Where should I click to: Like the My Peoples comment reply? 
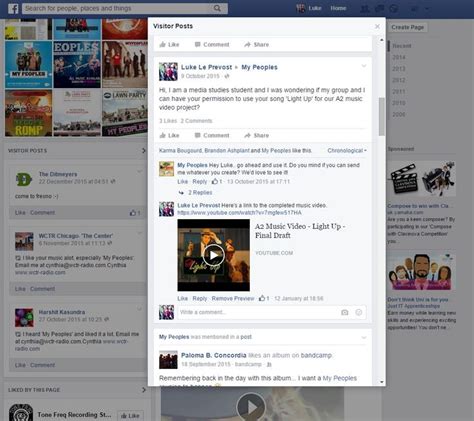(x=182, y=182)
